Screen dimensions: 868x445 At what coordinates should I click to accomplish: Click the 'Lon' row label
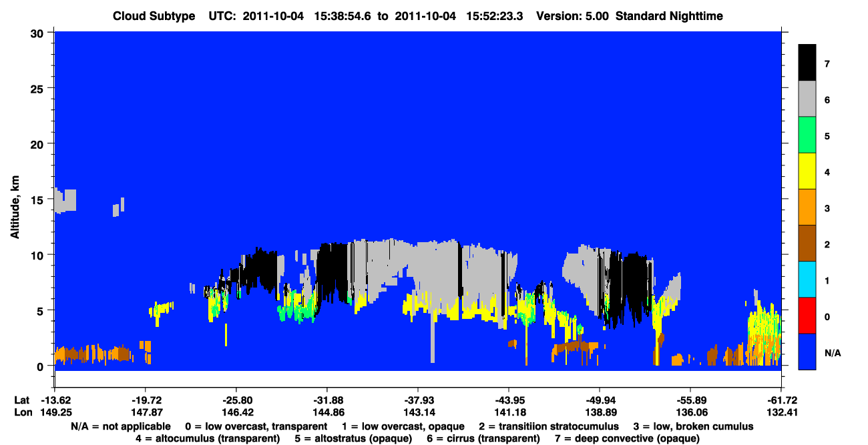click(22, 413)
